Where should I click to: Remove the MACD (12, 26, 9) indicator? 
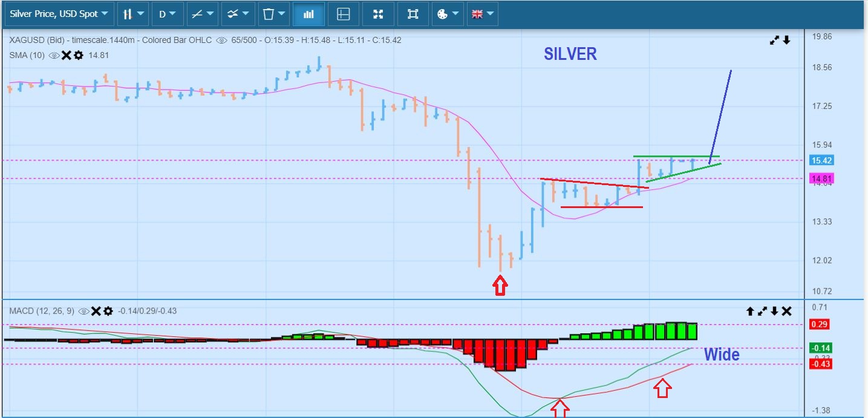point(96,311)
